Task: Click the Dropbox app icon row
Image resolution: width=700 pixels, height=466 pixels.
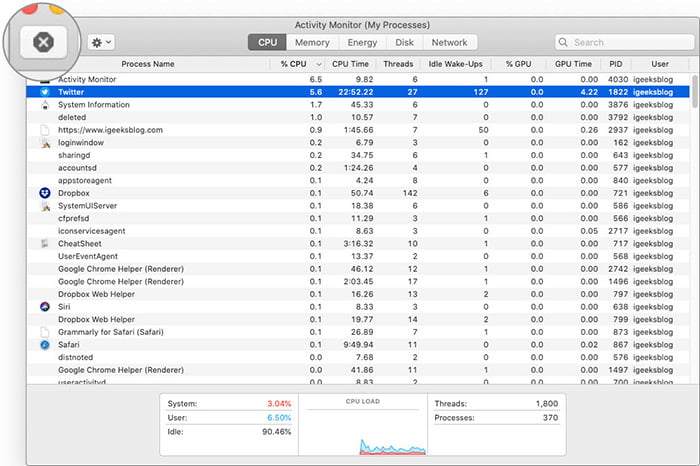Action: [x=45, y=193]
